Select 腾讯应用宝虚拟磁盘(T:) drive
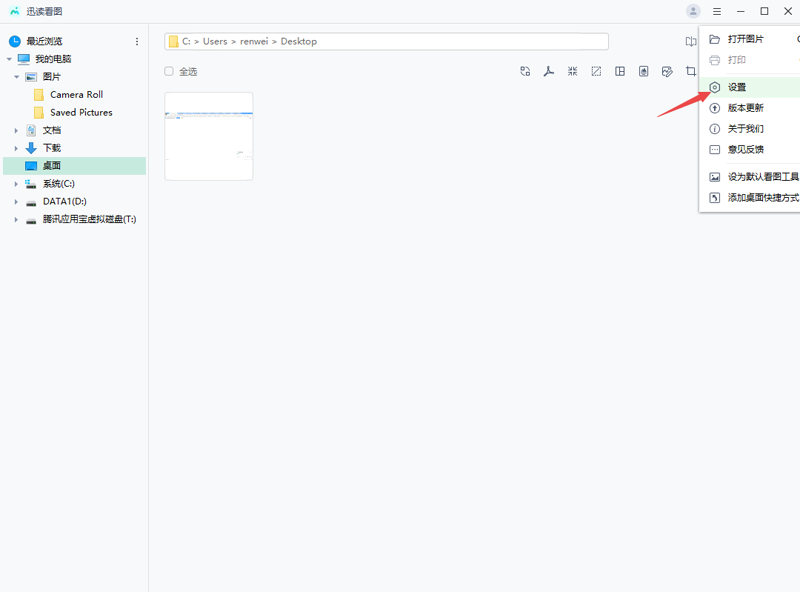 [89, 219]
